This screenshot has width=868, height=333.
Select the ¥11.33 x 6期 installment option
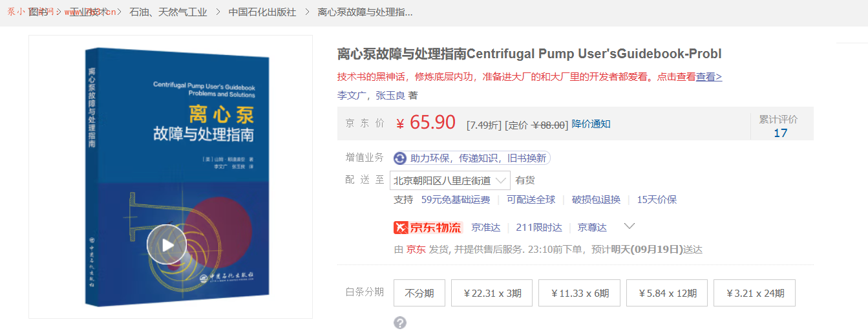tap(580, 293)
